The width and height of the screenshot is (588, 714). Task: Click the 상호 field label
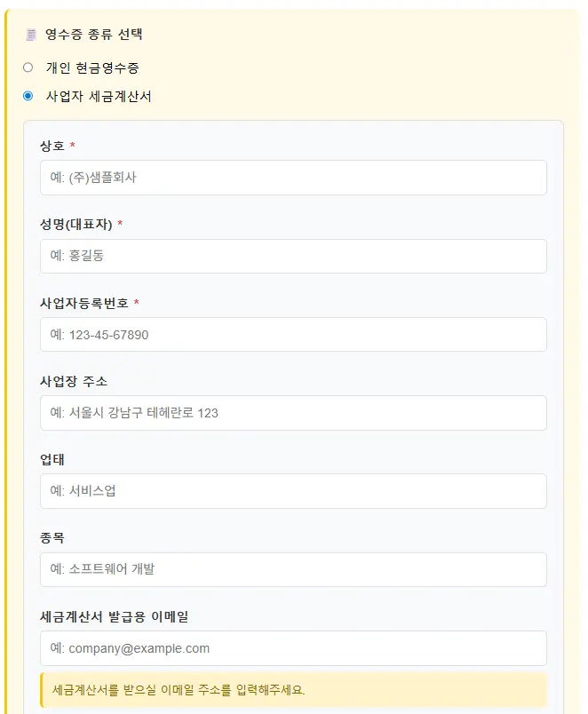pyautogui.click(x=52, y=144)
